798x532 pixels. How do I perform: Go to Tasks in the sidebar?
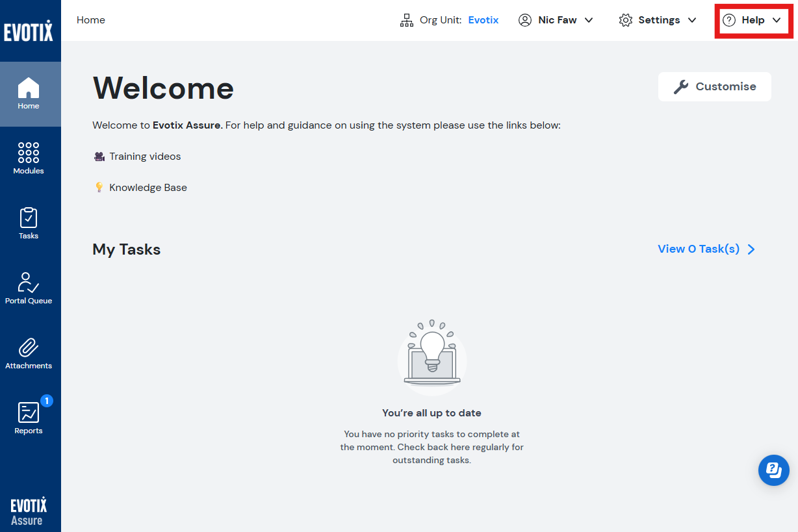pyautogui.click(x=29, y=224)
